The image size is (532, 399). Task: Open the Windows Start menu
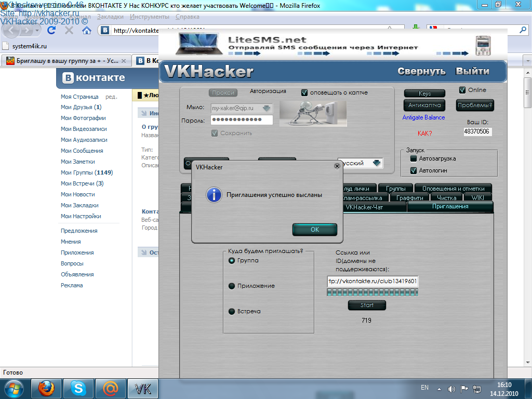tap(14, 389)
